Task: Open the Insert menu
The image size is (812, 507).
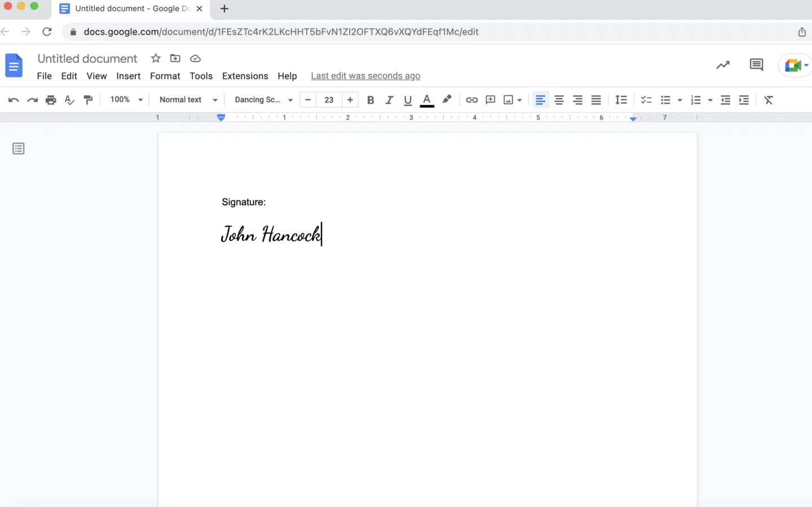Action: tap(129, 76)
